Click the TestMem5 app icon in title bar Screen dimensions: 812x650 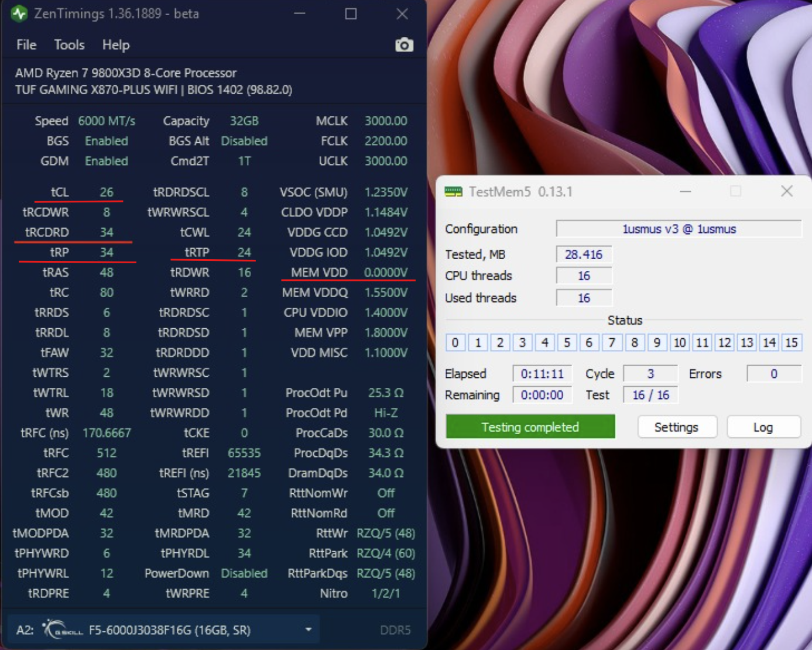(x=454, y=192)
